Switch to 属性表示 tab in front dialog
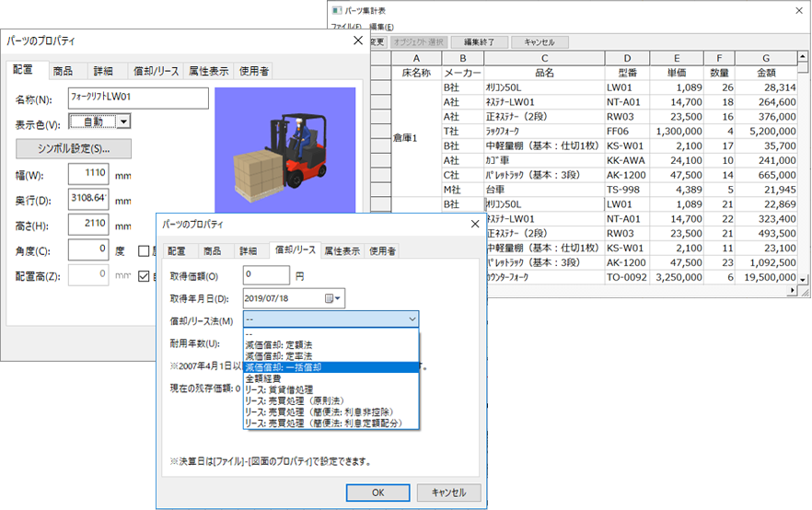The width and height of the screenshot is (812, 510). (340, 250)
